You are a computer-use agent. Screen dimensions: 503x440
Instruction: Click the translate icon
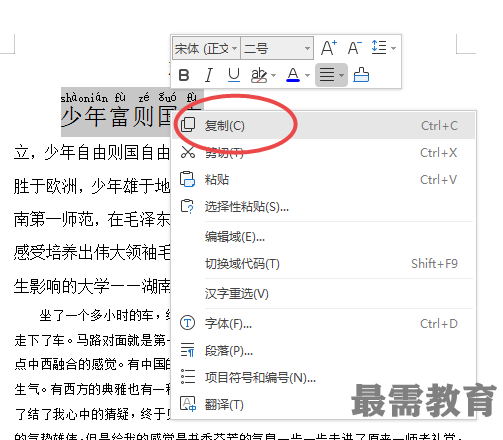[188, 404]
